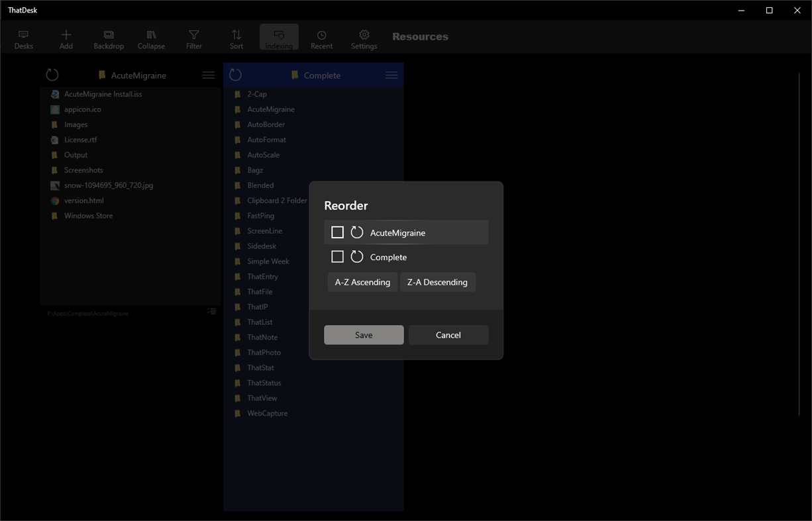Click Save in the Reorder dialog

tap(364, 335)
